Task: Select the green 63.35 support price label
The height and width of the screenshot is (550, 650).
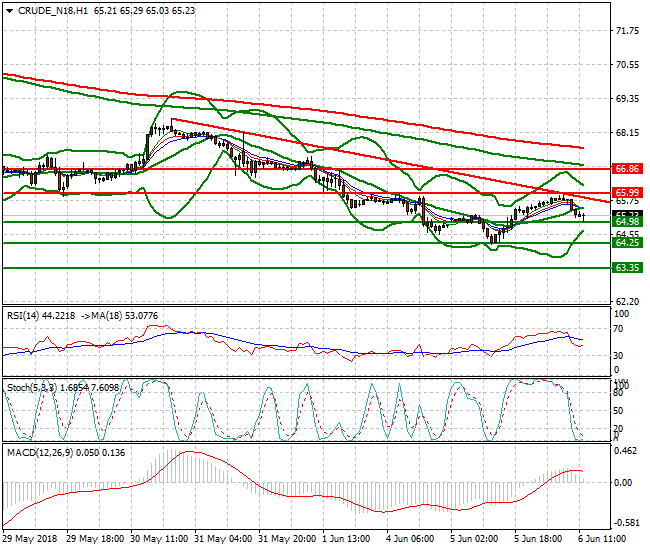Action: [x=627, y=268]
